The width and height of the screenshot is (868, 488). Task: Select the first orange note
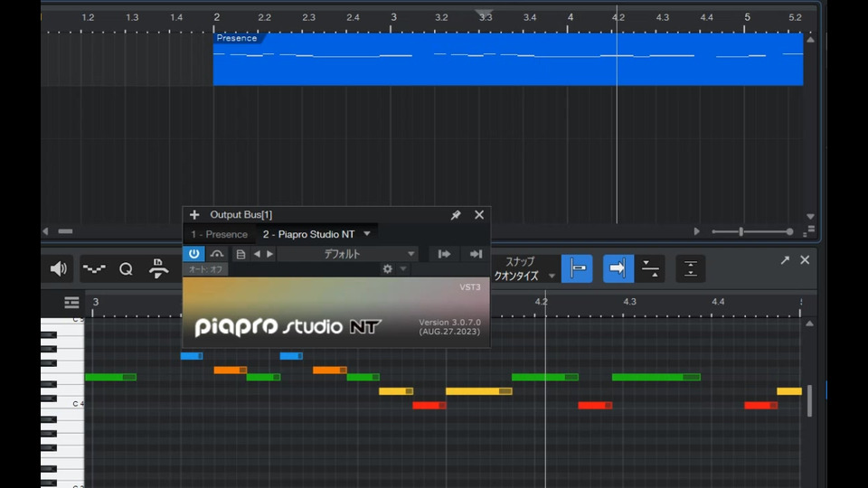[231, 371]
